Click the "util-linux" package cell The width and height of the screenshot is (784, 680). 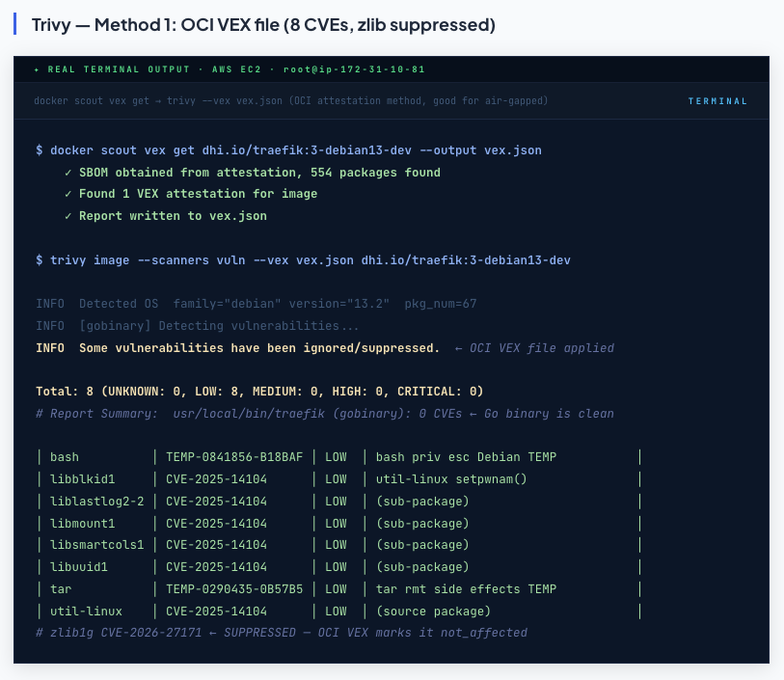[86, 611]
